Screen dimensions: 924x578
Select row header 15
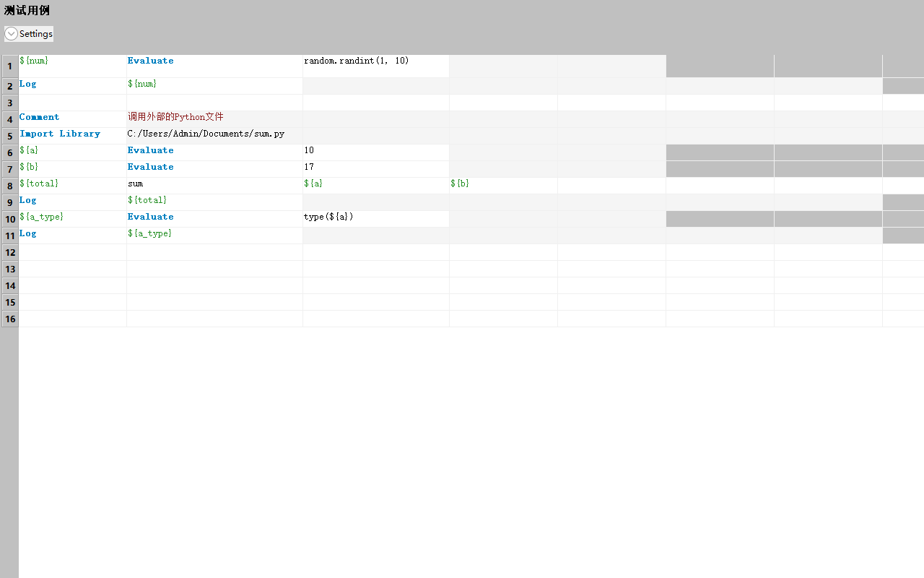click(10, 302)
